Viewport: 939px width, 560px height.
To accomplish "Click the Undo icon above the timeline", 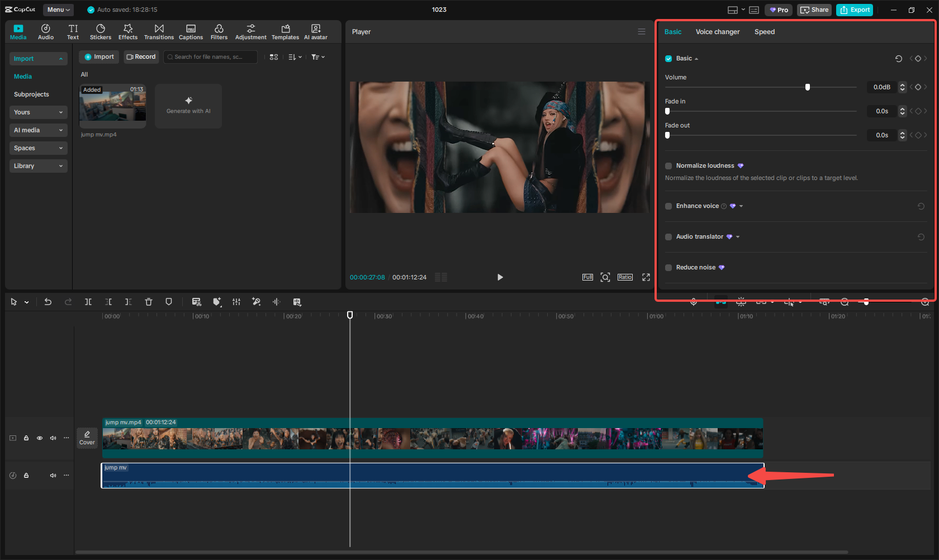I will point(48,302).
